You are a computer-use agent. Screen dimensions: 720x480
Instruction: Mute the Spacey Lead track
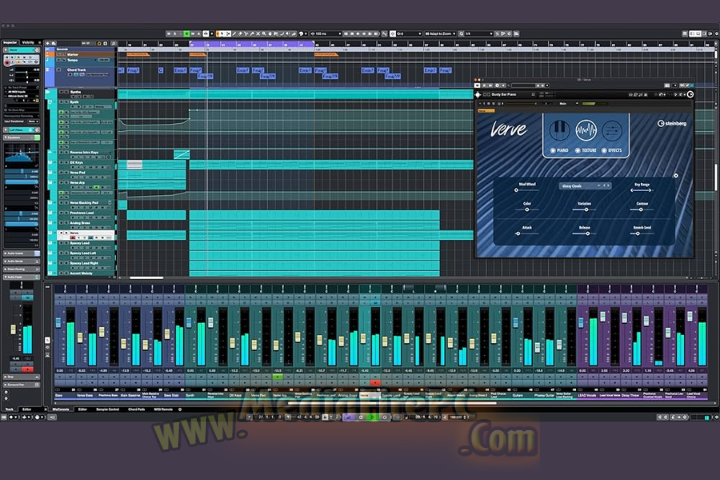pyautogui.click(x=61, y=243)
